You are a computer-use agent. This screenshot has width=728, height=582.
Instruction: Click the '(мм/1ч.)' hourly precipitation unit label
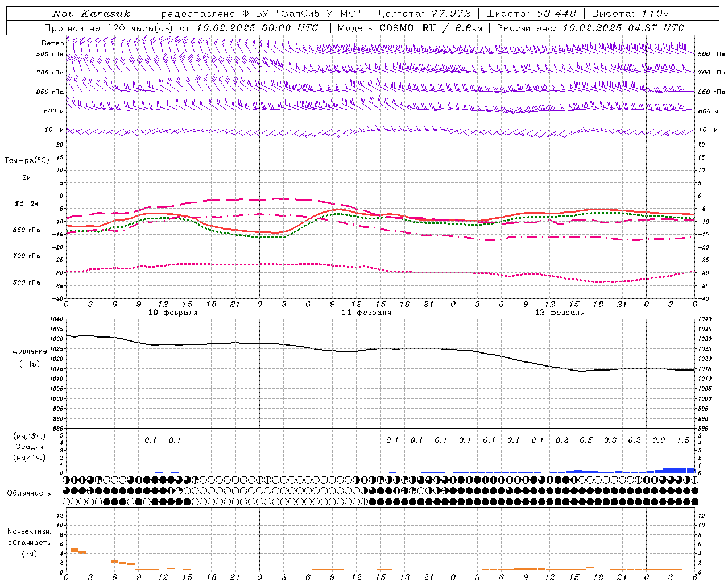(x=29, y=458)
